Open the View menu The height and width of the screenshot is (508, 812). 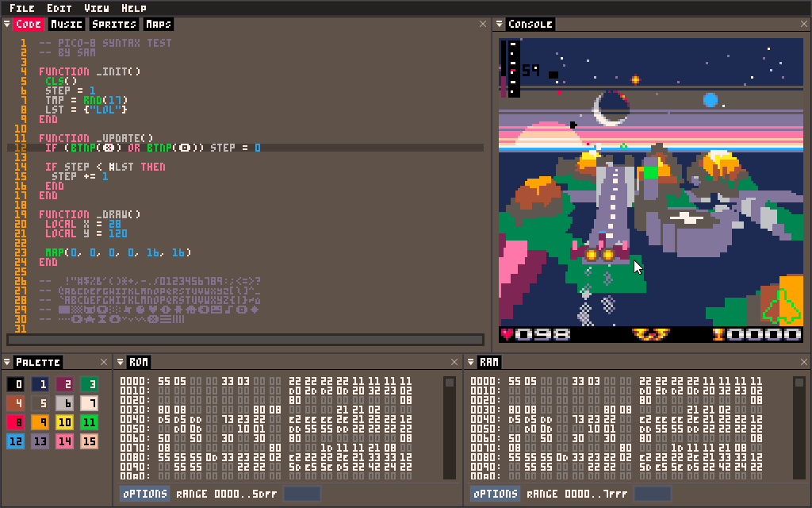click(96, 8)
